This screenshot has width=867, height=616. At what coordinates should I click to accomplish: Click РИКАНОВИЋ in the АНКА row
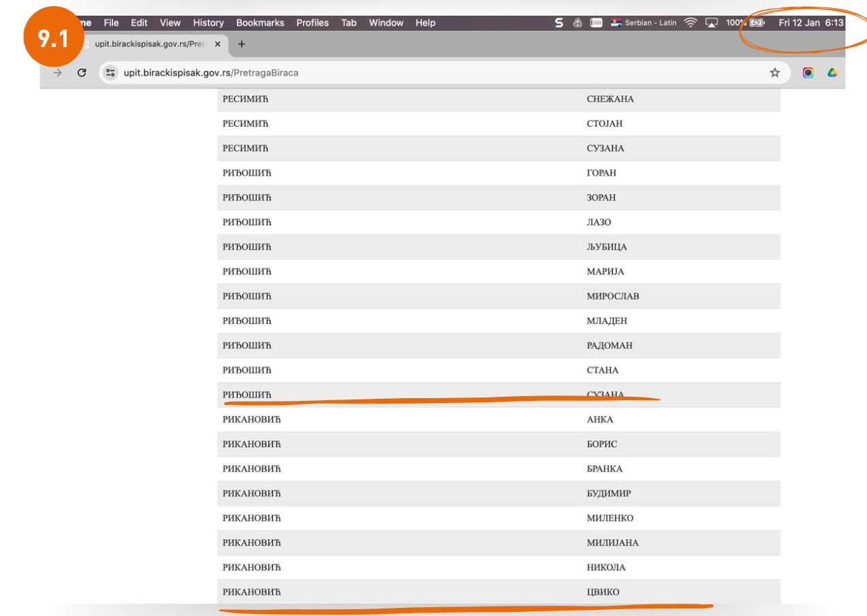point(252,419)
